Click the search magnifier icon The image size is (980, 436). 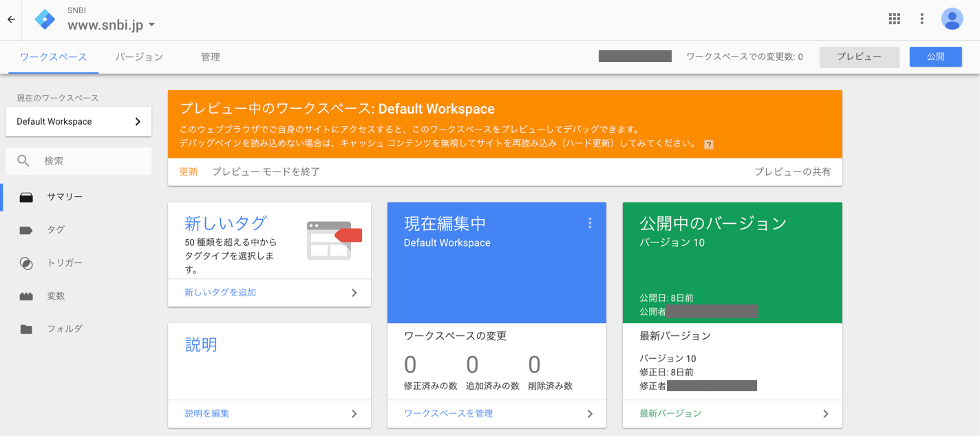coord(23,160)
